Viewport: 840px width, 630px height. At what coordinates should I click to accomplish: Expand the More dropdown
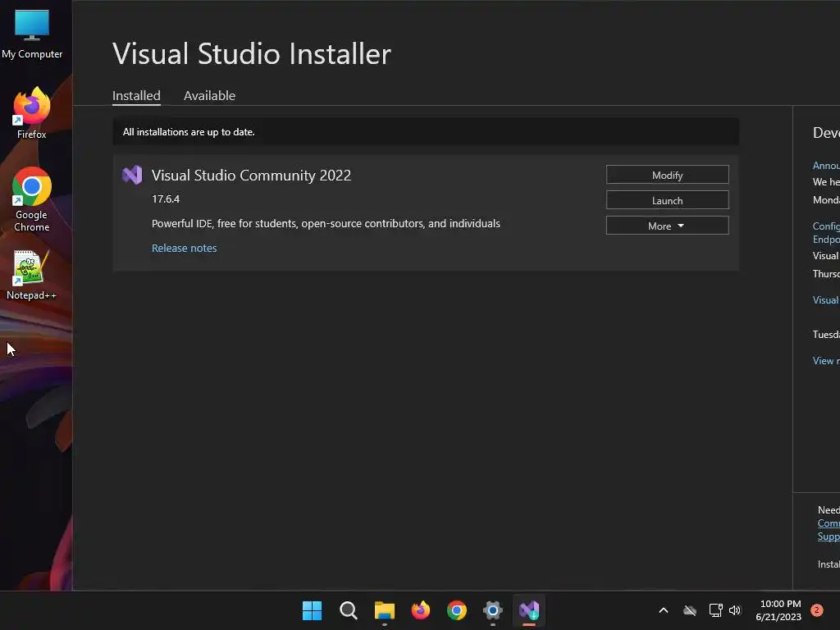(667, 226)
